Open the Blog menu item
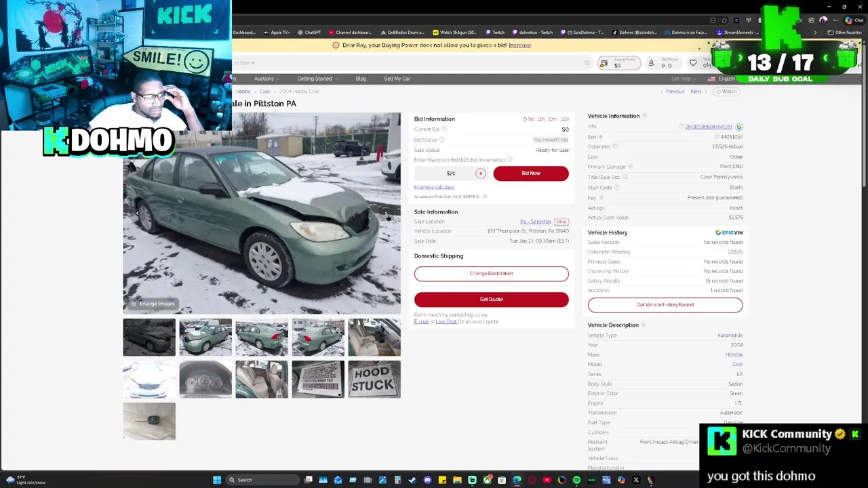The image size is (868, 488). point(361,79)
